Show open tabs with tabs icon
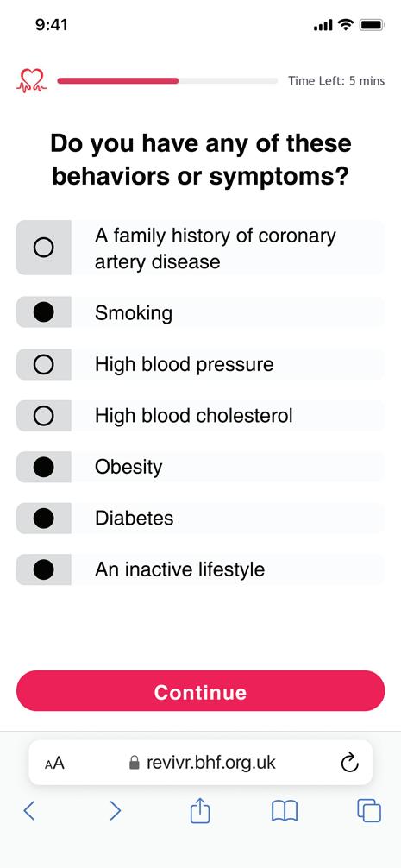The height and width of the screenshot is (868, 401). coord(369,810)
